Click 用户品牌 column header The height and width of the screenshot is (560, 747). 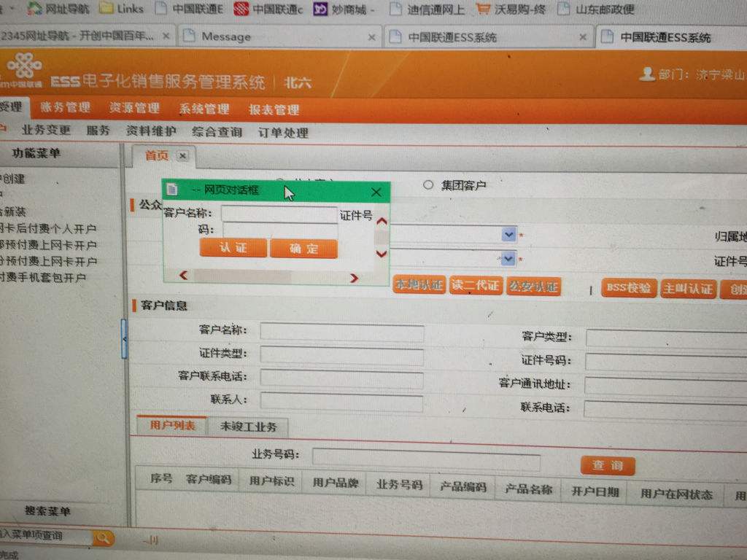[x=335, y=483]
